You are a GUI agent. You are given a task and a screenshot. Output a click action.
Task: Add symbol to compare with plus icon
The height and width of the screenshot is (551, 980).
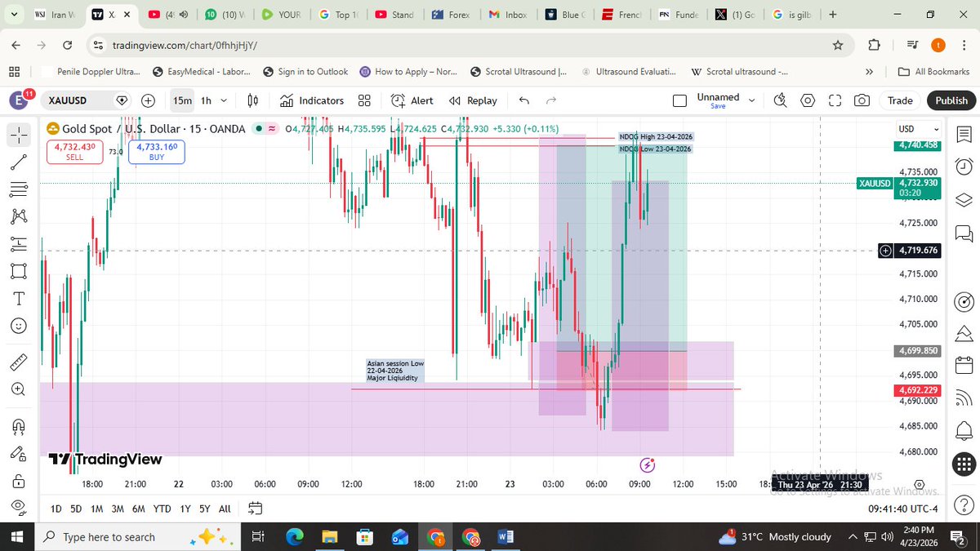(148, 100)
